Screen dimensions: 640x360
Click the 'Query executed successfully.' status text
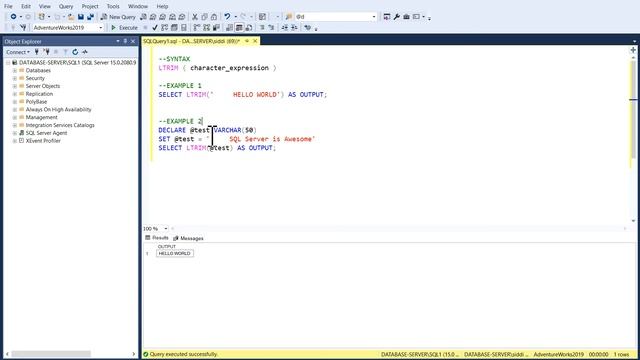tap(184, 354)
